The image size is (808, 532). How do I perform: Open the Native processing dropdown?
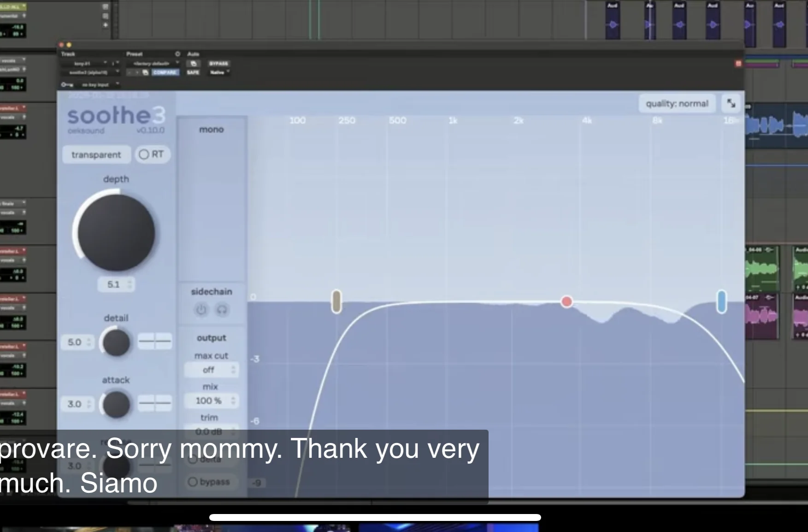click(x=220, y=72)
